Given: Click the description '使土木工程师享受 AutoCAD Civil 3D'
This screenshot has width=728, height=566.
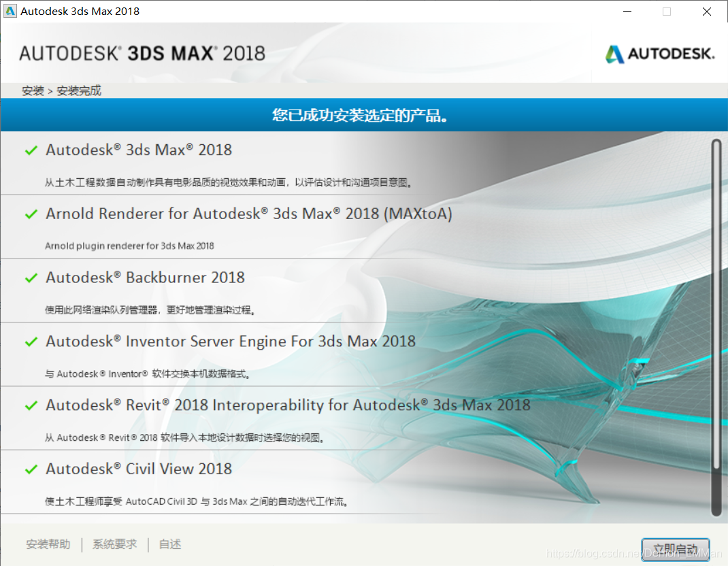Looking at the screenshot, I should [x=197, y=501].
